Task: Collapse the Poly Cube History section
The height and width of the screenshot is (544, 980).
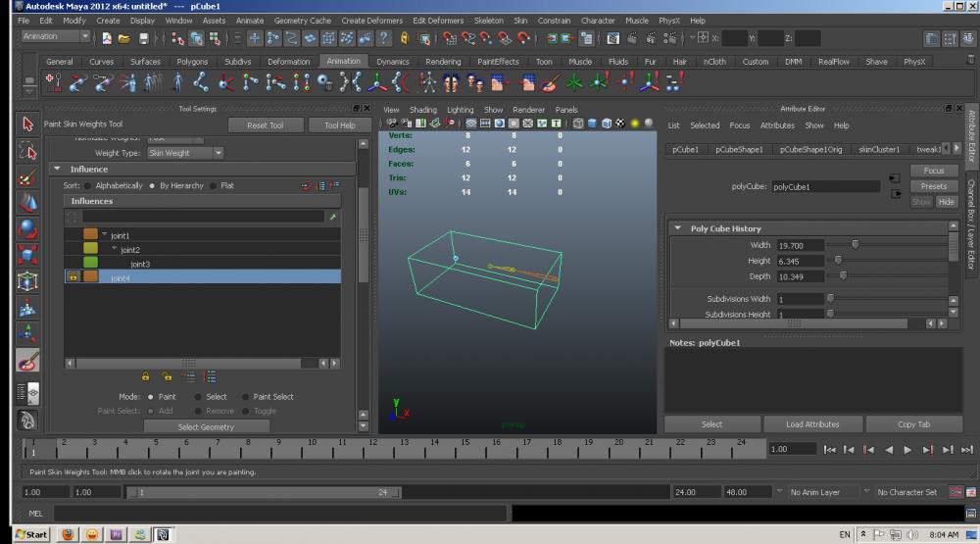Action: (677, 228)
